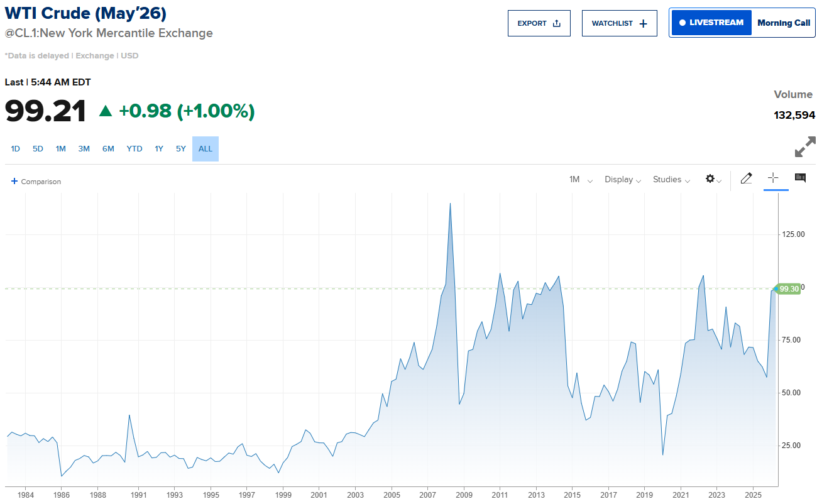Screen dimensions: 817x504
Task: Open the chart annotations comment icon
Action: [x=800, y=178]
